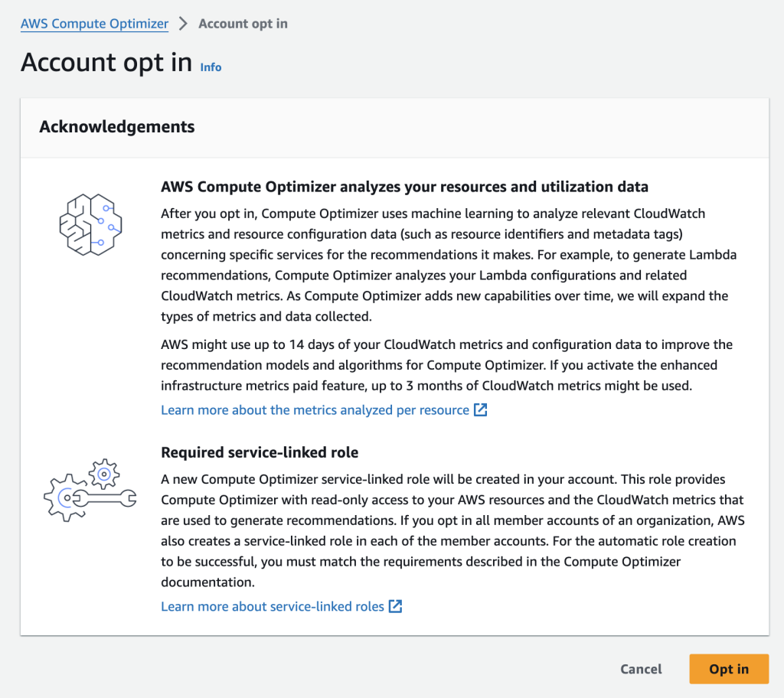Click external-link icon beside service-linked roles link
The image size is (784, 698).
point(396,606)
